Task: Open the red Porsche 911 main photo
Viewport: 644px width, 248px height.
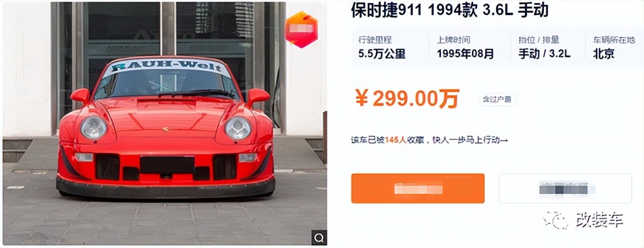Action: pyautogui.click(x=165, y=123)
